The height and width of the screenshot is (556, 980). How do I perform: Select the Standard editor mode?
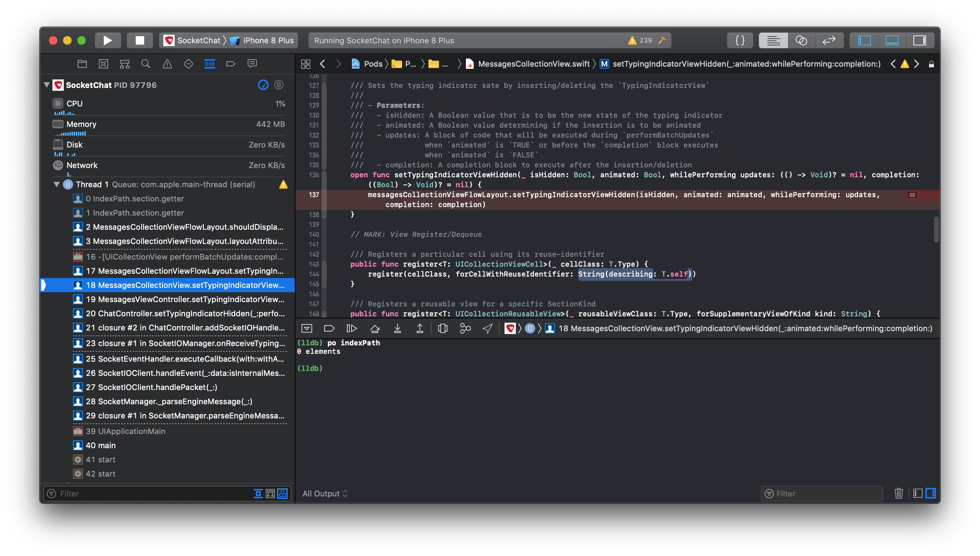[x=773, y=40]
